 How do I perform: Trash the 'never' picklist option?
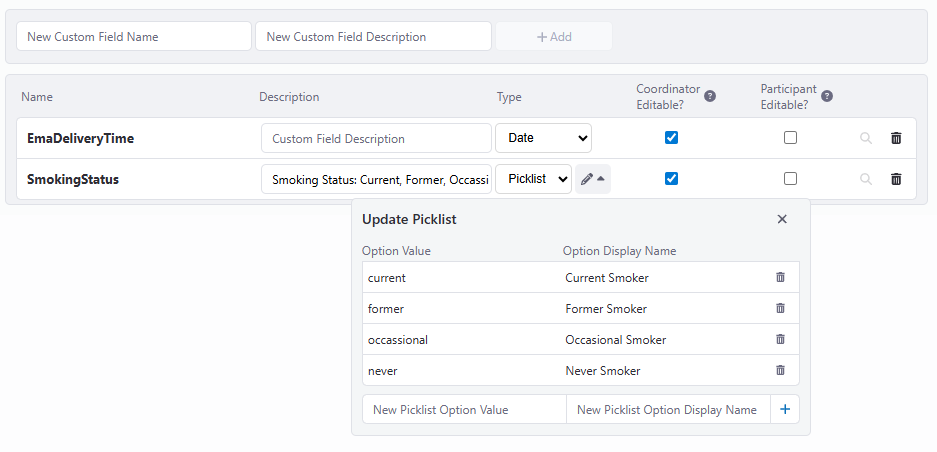click(x=780, y=371)
